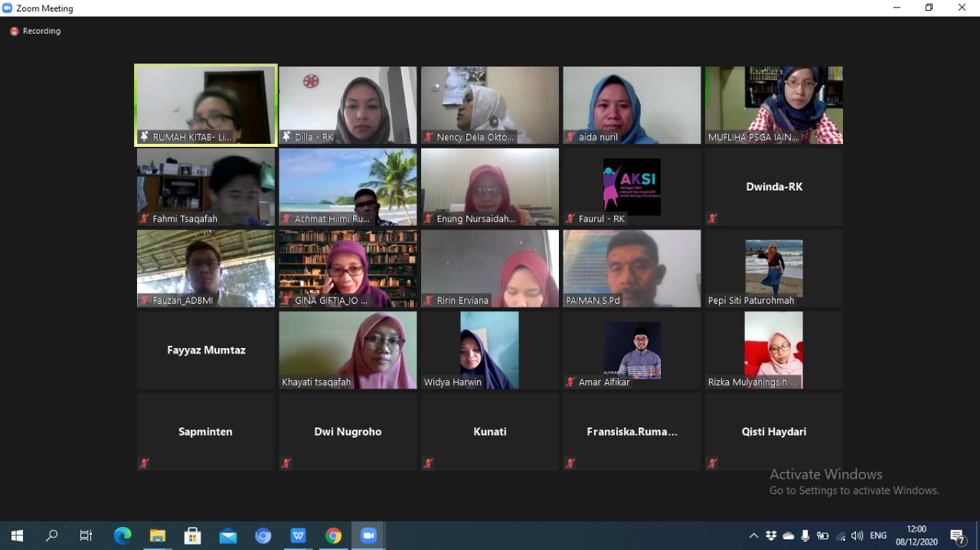
Task: Open WPS Office from the taskbar
Action: click(x=299, y=535)
